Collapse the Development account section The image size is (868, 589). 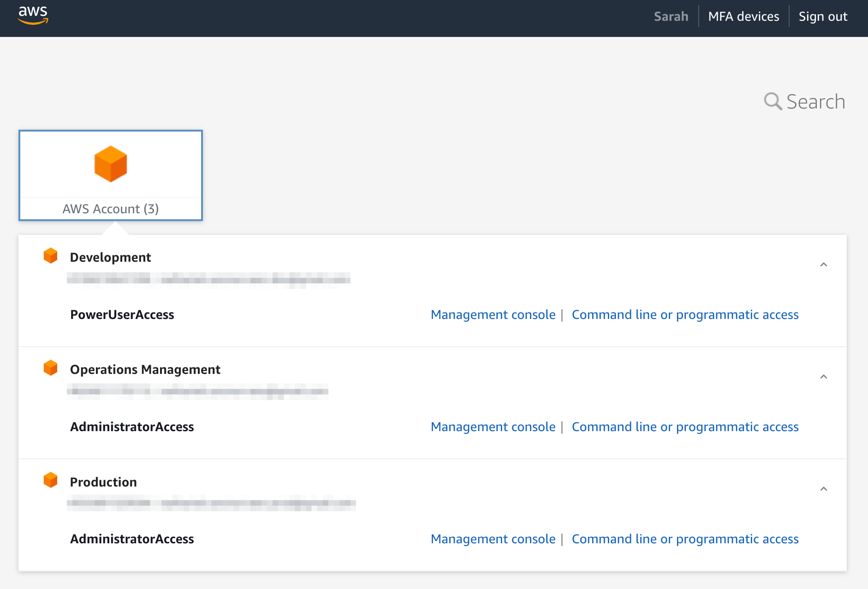[x=824, y=264]
